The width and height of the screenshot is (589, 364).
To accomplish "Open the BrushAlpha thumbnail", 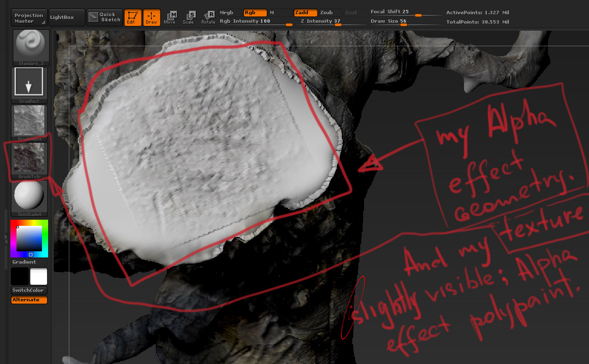I will point(29,123).
